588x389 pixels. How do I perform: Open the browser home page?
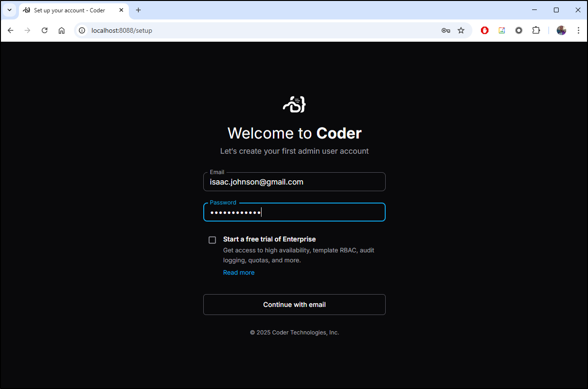[x=62, y=30]
